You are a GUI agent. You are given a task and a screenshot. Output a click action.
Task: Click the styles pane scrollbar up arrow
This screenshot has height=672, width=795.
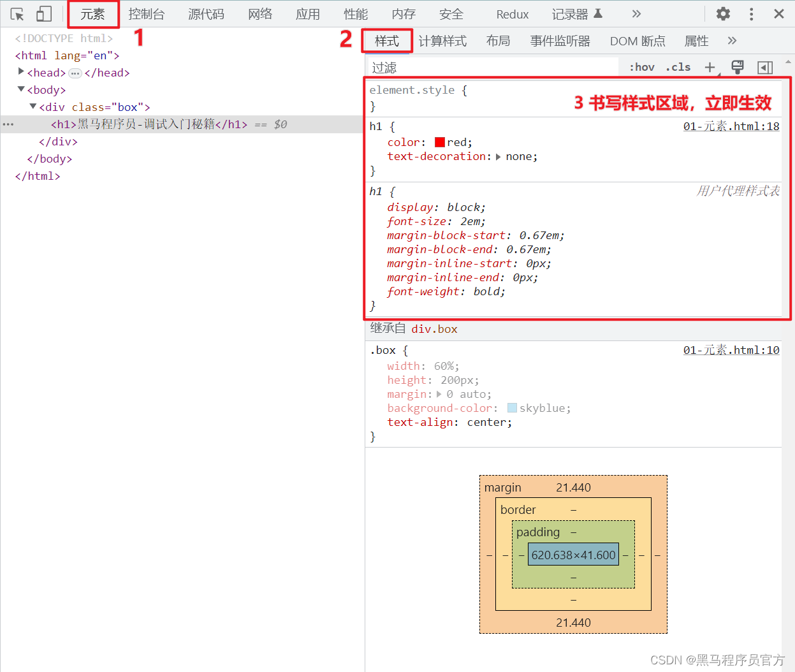pos(789,62)
